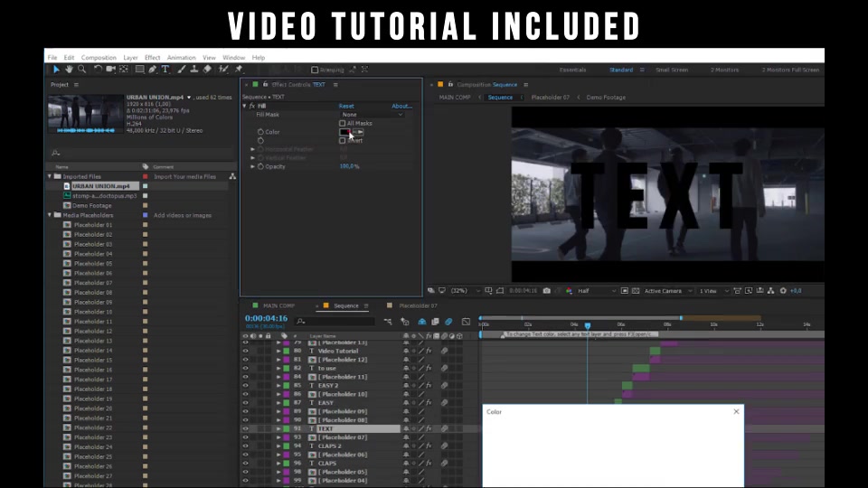Select the Eraser tool
The height and width of the screenshot is (488, 868).
[207, 70]
